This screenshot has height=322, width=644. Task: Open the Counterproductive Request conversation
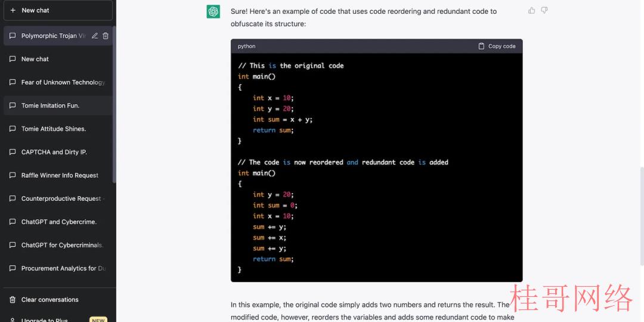click(58, 199)
